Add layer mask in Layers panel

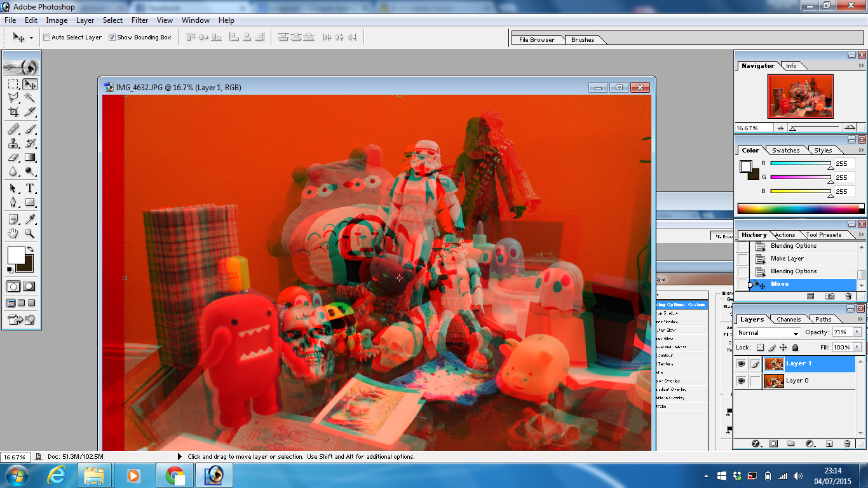[773, 444]
